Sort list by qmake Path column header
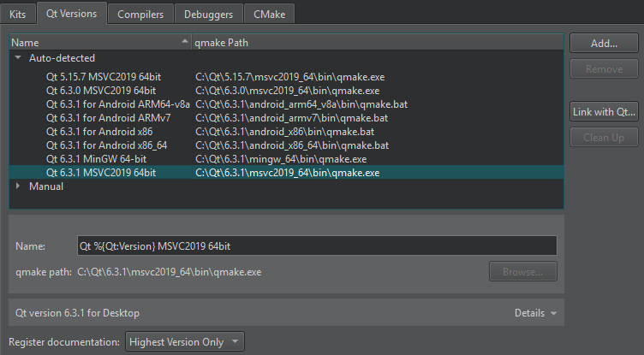This screenshot has width=644, height=355. click(x=377, y=42)
